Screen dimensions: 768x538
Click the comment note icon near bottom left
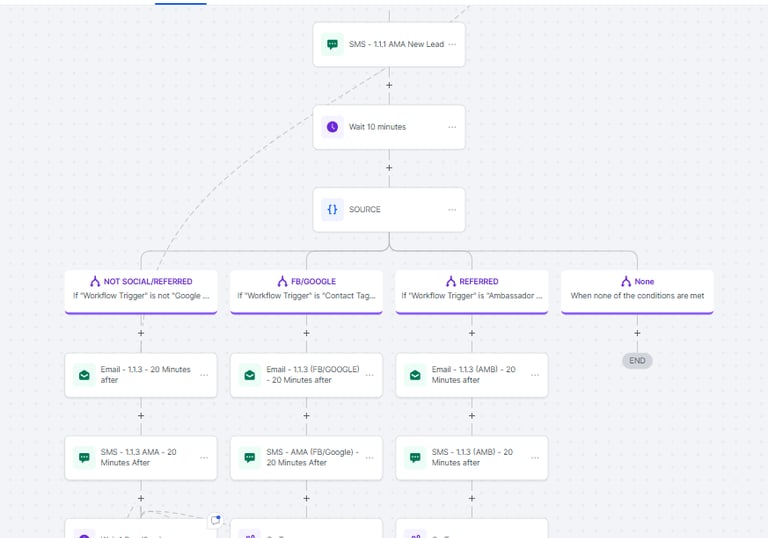(x=216, y=520)
